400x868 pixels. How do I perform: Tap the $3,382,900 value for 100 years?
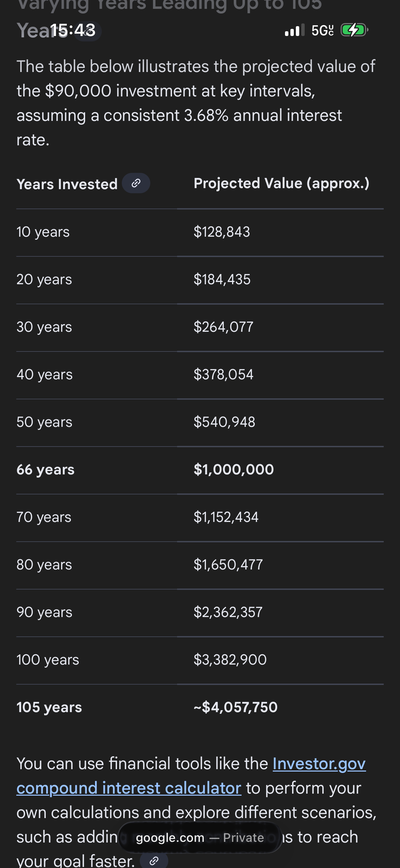coord(230,660)
